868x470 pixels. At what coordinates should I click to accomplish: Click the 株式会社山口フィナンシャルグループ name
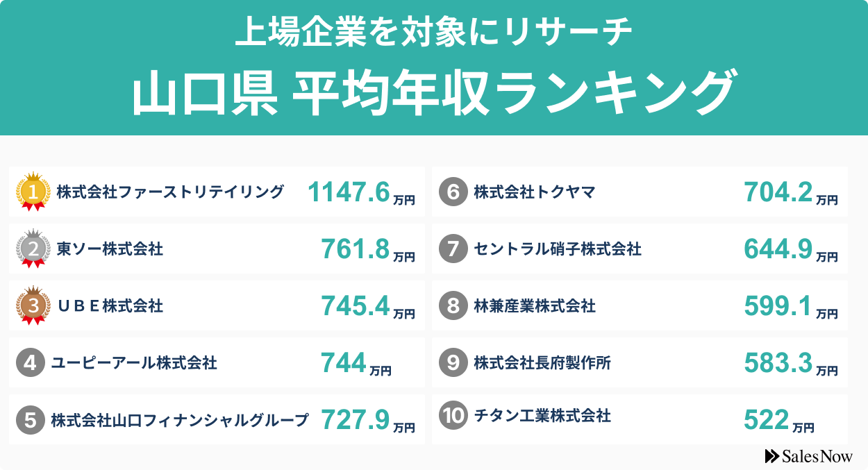pyautogui.click(x=179, y=419)
